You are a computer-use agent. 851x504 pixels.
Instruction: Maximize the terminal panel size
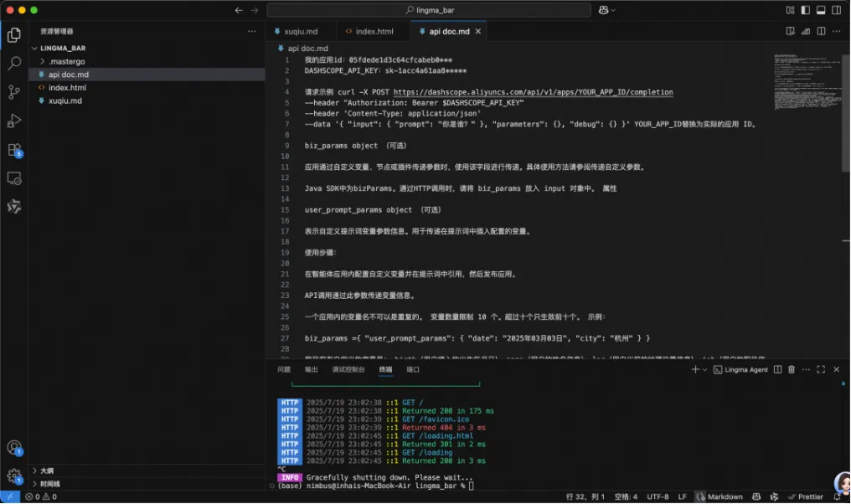point(821,369)
